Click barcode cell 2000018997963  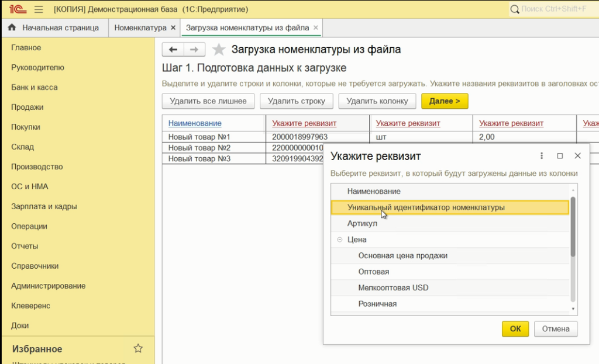pyautogui.click(x=318, y=137)
